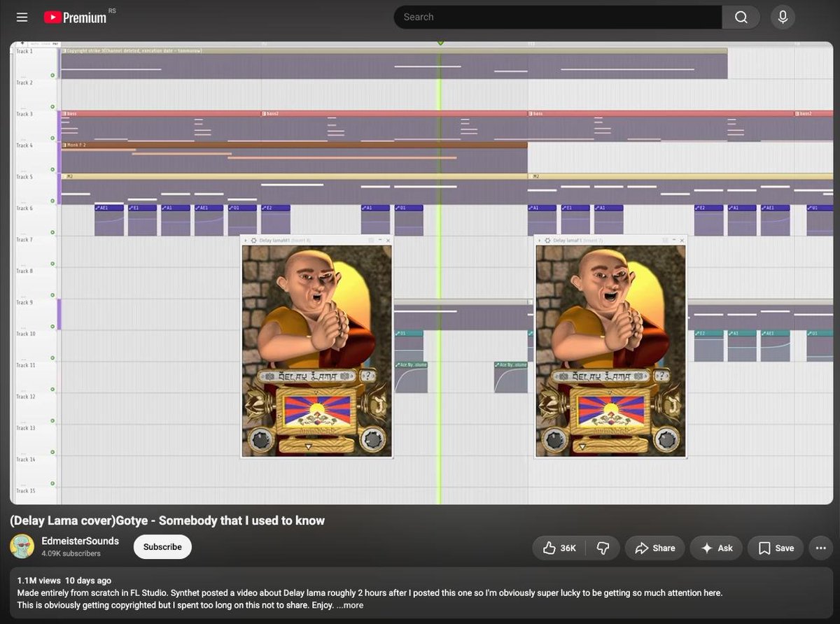Viewport: 840px width, 624px height.
Task: Mute Track 1 with its green dot
Action: (52, 75)
